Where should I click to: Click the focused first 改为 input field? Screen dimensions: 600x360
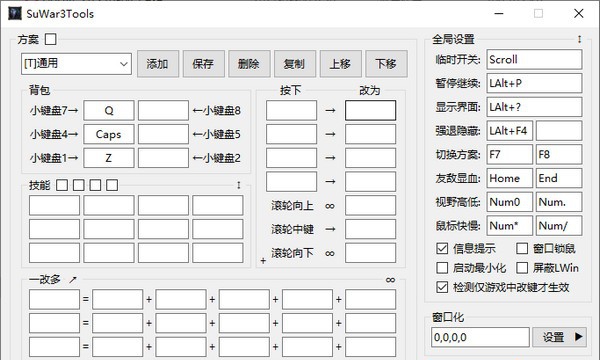click(370, 111)
